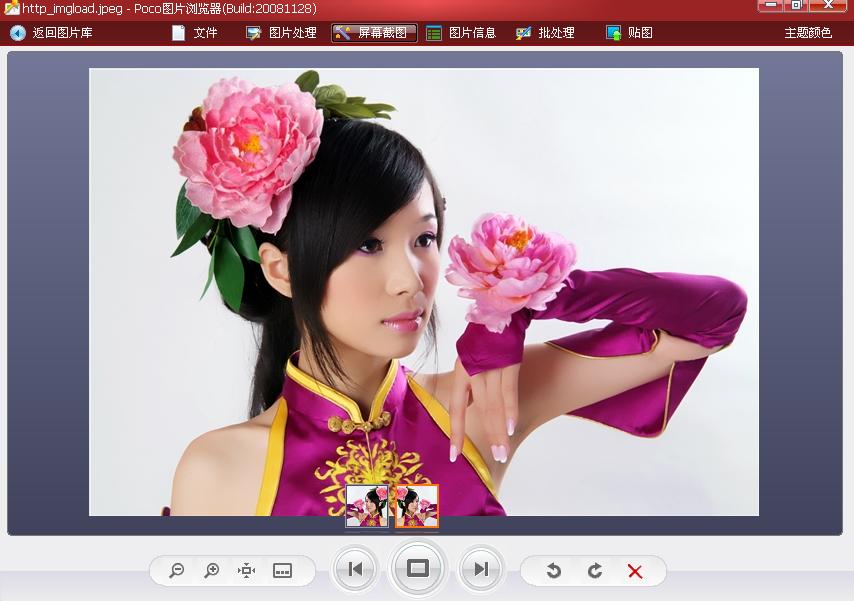854x601 pixels.
Task: Open the 主题颜色 theme color option
Action: [808, 33]
